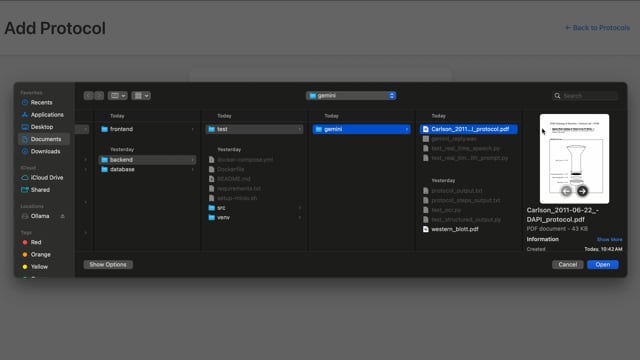The height and width of the screenshot is (360, 640).
Task: Select the test folder
Action: coord(255,129)
